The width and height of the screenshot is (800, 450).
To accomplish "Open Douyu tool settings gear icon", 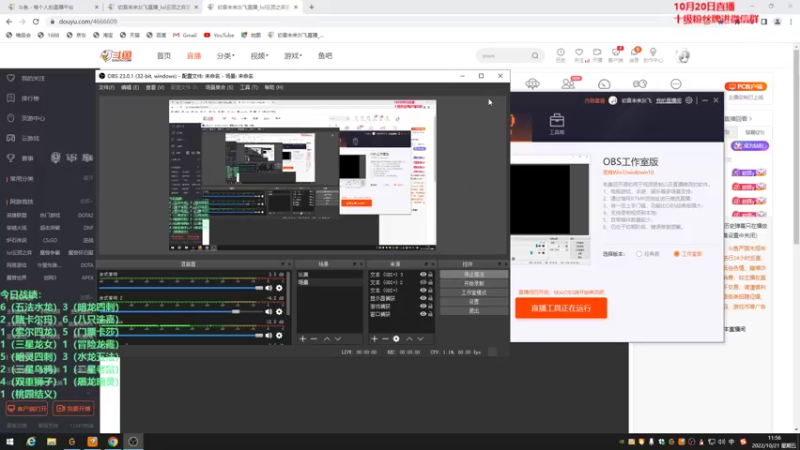I will click(x=689, y=101).
